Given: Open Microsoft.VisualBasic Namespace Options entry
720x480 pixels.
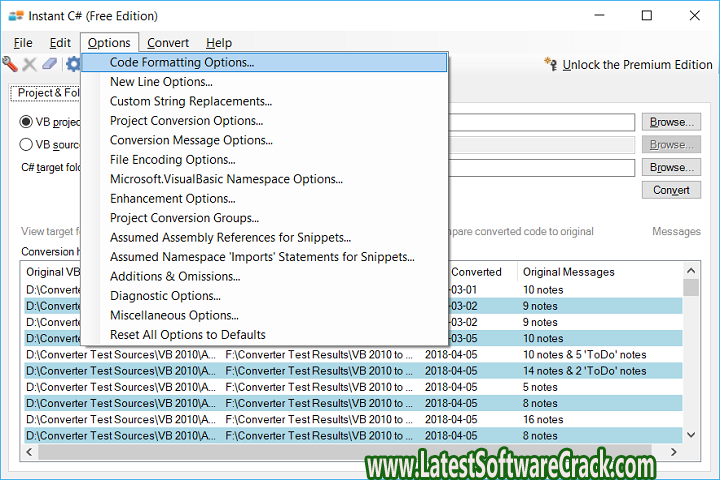Looking at the screenshot, I should (x=264, y=179).
